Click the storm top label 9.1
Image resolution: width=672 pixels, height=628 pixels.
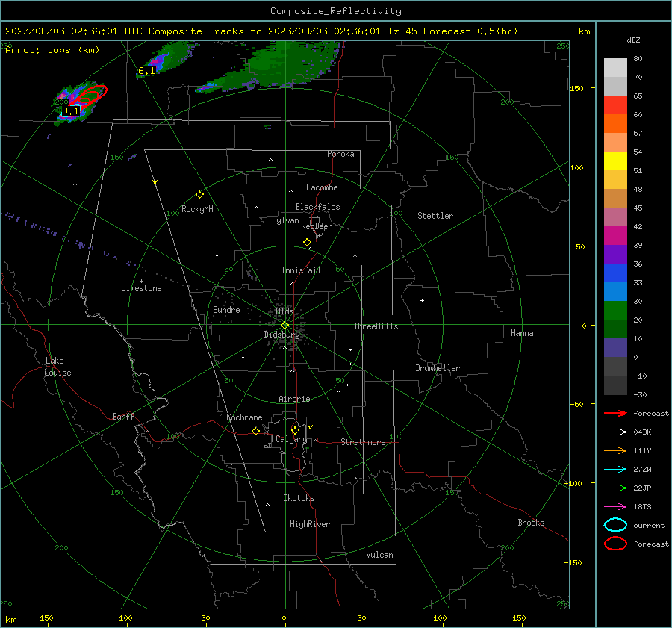click(x=71, y=111)
